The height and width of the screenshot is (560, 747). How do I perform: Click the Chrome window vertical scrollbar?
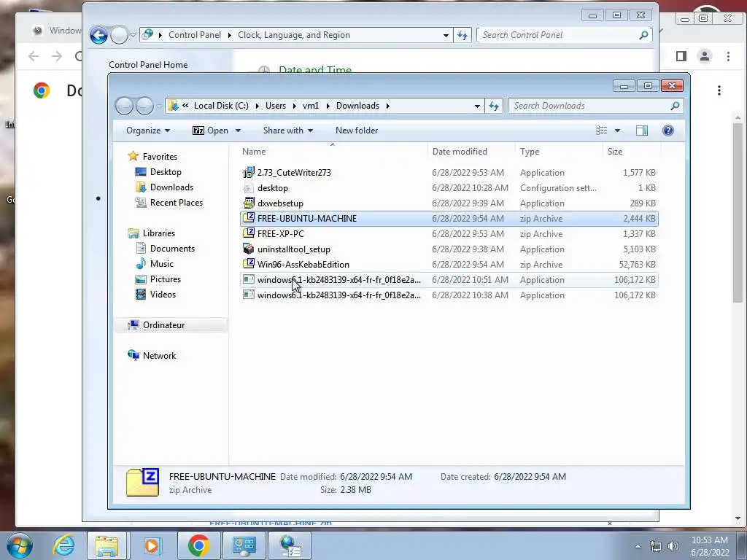click(x=738, y=212)
